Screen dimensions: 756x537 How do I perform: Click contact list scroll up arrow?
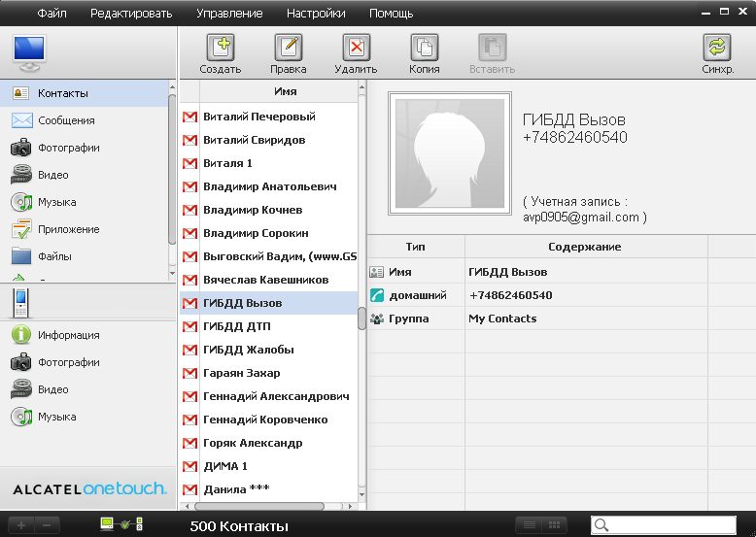point(361,87)
